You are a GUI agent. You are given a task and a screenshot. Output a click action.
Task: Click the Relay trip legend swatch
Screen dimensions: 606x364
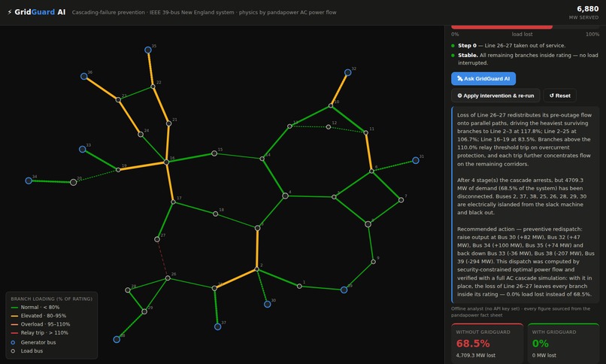(15, 333)
